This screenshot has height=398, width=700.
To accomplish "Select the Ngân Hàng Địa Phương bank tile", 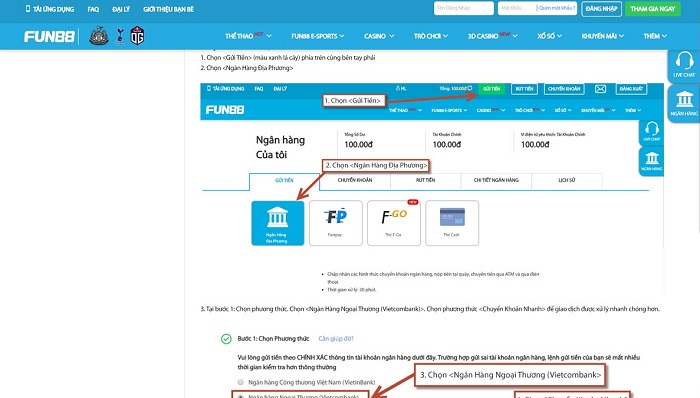I will tap(278, 223).
